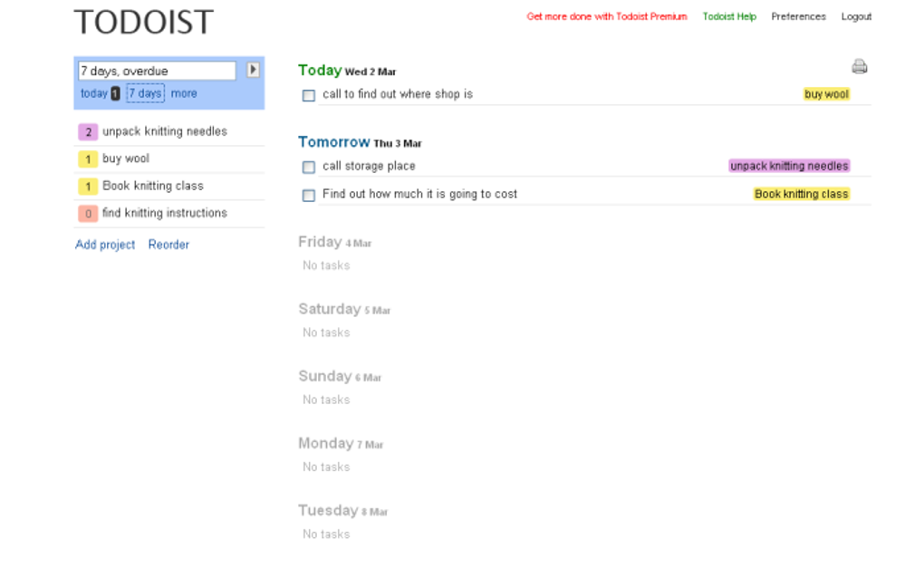
Task: Open Todoist Help
Action: tap(729, 16)
